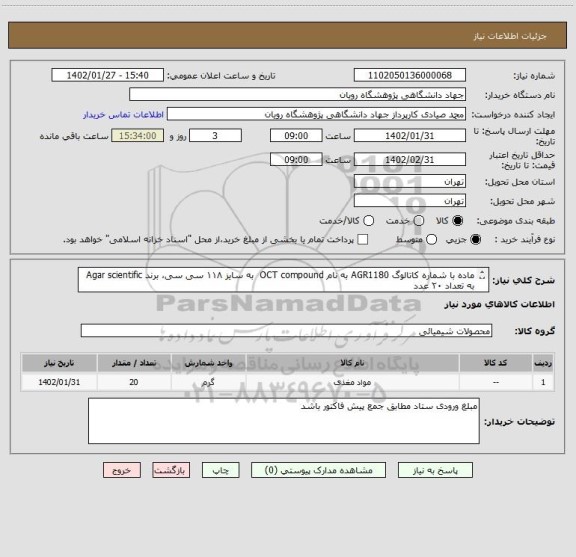Click the unit cell گرم
Viewport: 576px width, 557px height.
208,382
